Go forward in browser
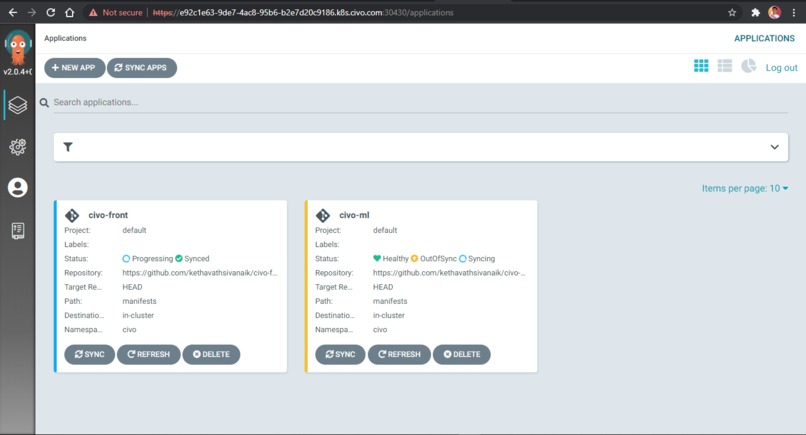Screen dimensions: 806x435 pos(32,12)
